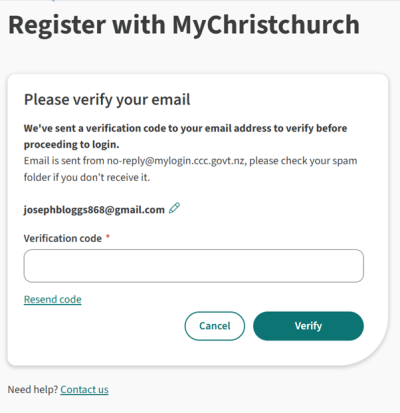
Task: Click the pencil icon to edit email
Action: [x=174, y=208]
